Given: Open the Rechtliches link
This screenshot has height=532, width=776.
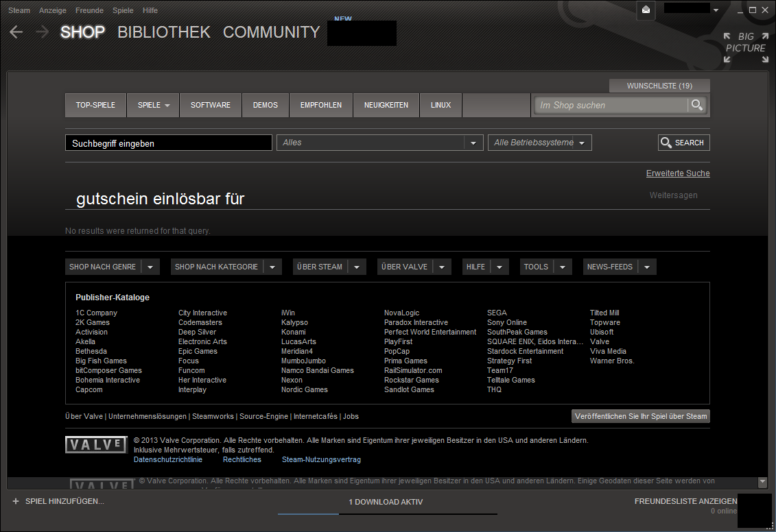Looking at the screenshot, I should pyautogui.click(x=242, y=459).
